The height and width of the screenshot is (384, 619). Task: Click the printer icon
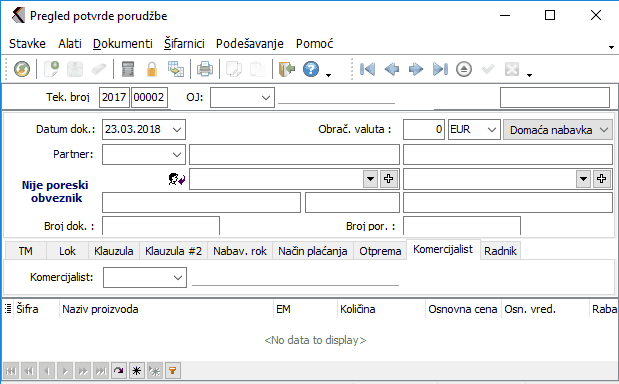point(205,69)
